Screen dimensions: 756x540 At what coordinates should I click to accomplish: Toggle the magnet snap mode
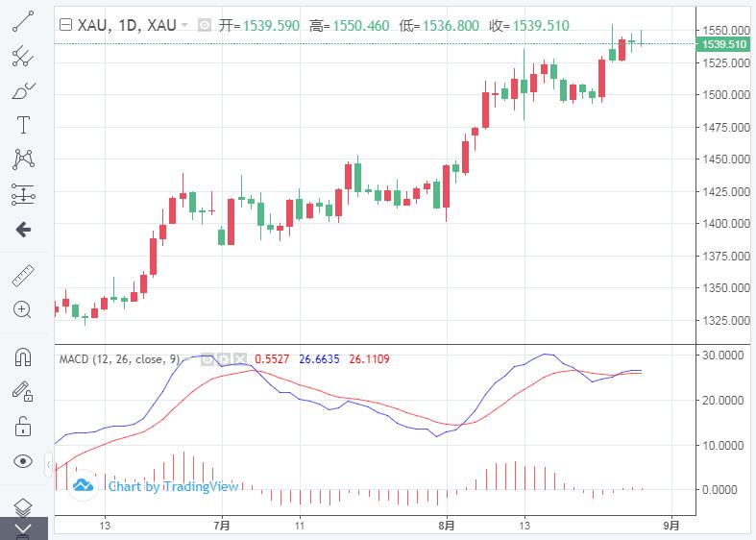(x=23, y=356)
